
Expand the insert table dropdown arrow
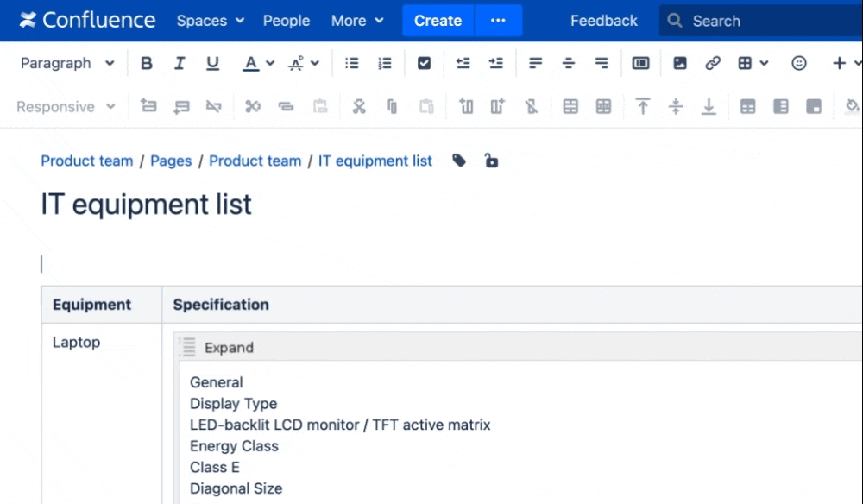[x=764, y=63]
